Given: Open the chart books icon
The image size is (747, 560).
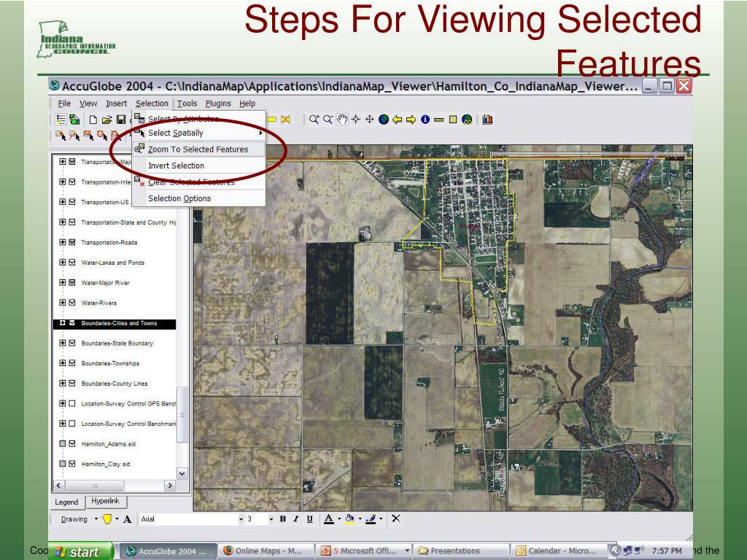Looking at the screenshot, I should (x=487, y=120).
